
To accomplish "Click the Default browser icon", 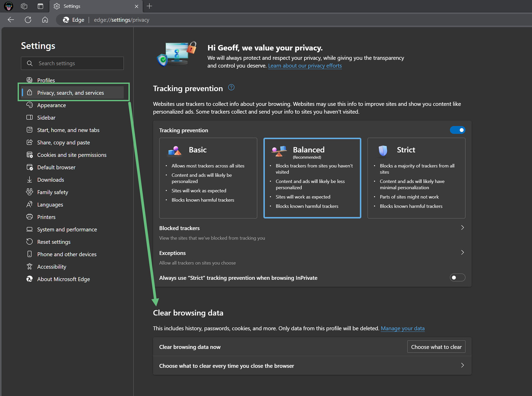I will pyautogui.click(x=30, y=167).
